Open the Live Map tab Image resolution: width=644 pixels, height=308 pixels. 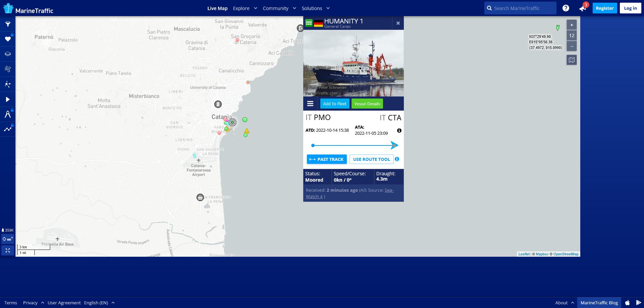click(217, 8)
